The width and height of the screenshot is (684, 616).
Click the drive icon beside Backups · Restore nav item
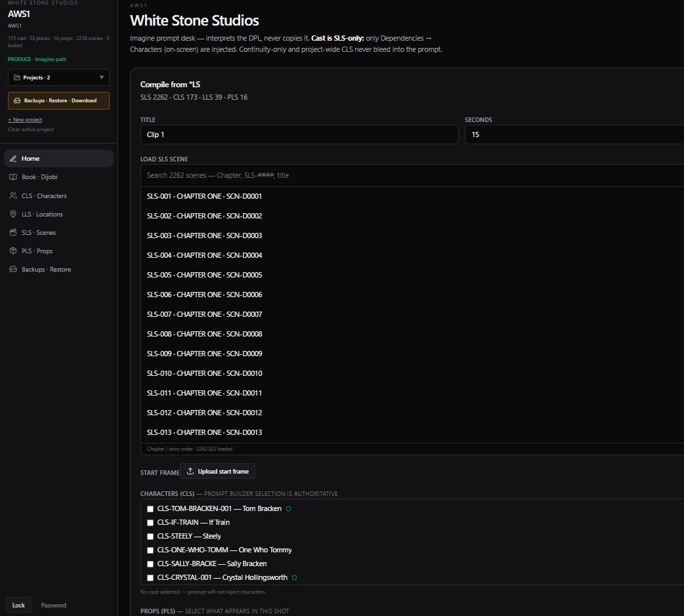(13, 269)
